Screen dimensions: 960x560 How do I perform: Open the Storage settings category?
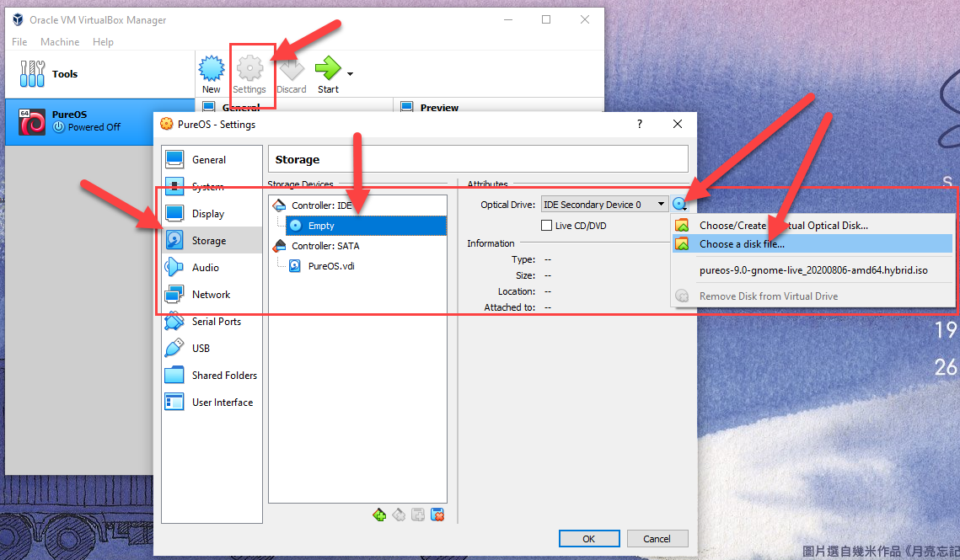212,241
